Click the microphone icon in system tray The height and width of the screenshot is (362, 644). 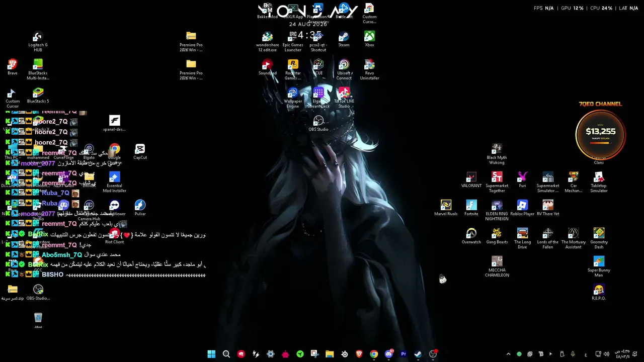(573, 354)
